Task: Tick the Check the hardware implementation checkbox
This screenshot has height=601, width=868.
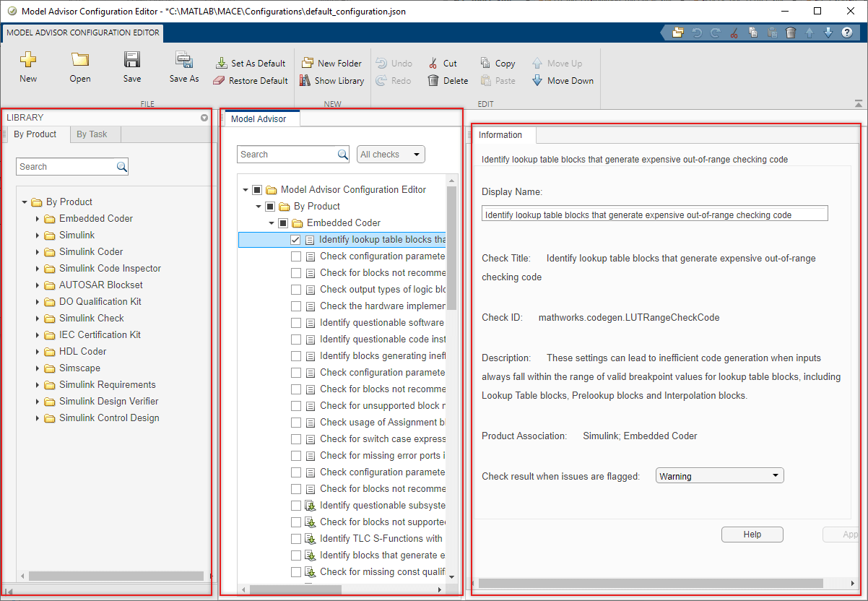Action: [x=296, y=306]
